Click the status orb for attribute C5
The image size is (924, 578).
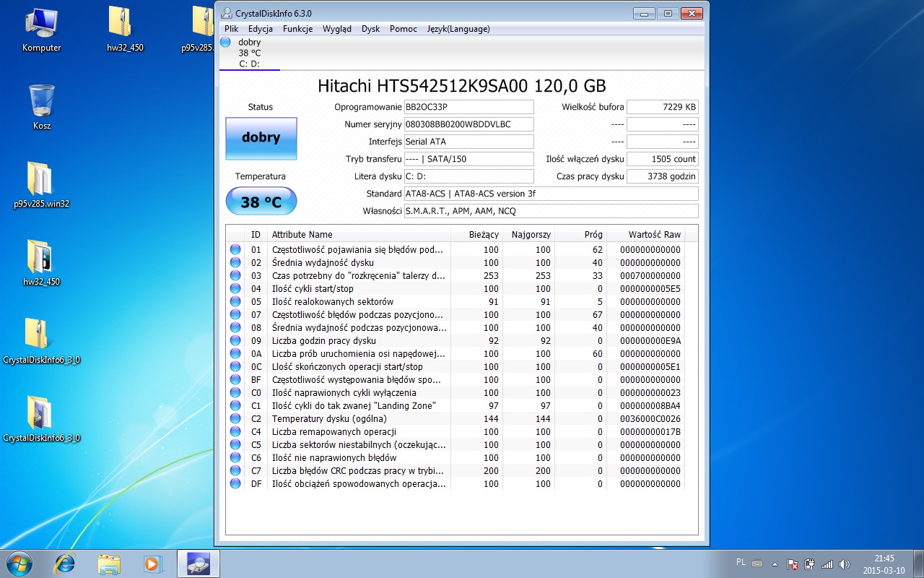click(x=235, y=444)
